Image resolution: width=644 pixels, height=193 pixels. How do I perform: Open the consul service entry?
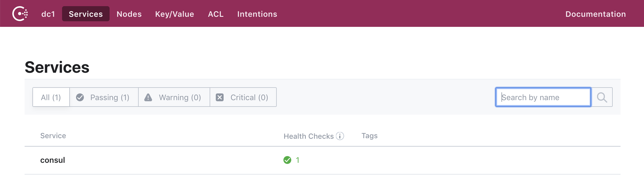(x=53, y=160)
